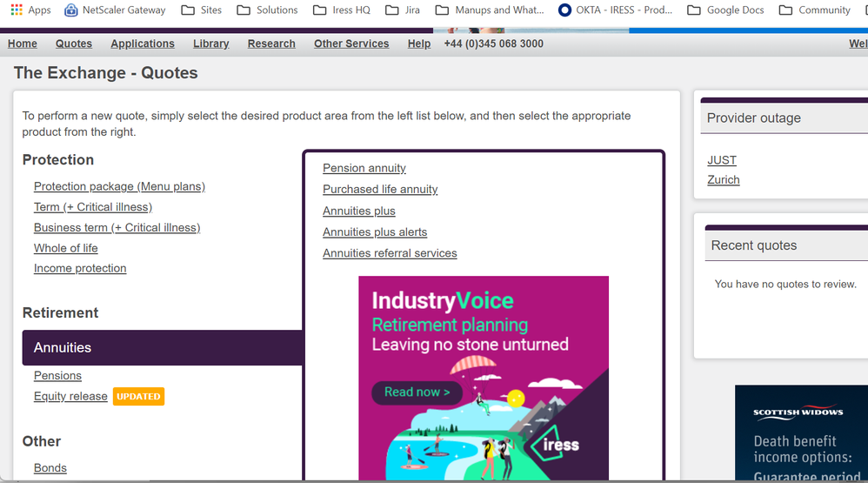Start a Pension annuity quote
Screen dimensions: 868x483
point(364,168)
